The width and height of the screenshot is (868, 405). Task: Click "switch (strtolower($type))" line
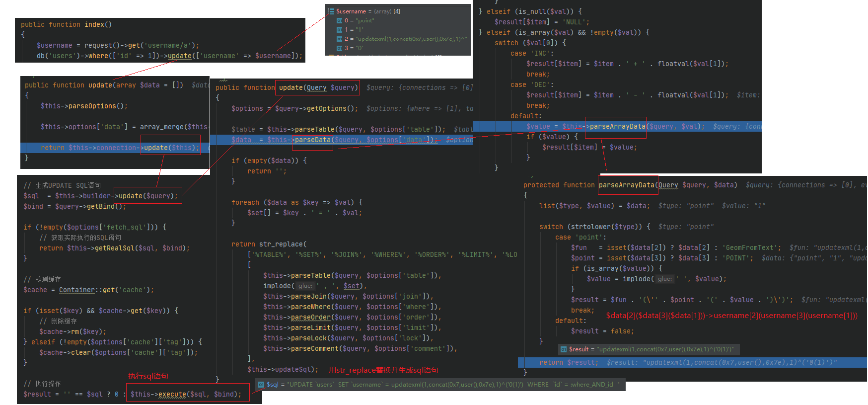594,227
